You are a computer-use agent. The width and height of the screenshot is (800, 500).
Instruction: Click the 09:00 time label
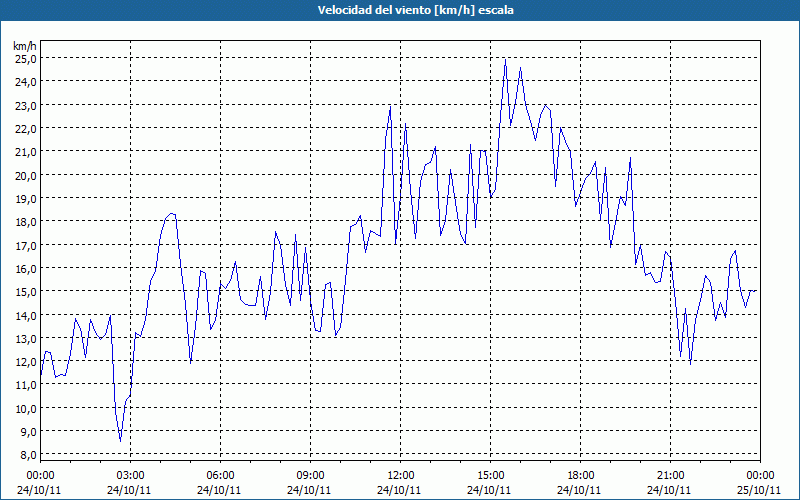click(310, 476)
